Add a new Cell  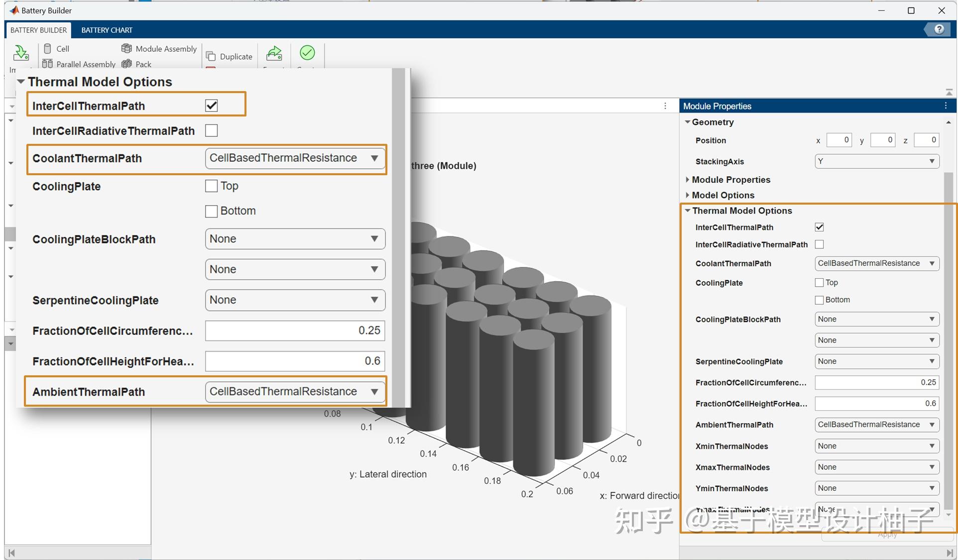[56, 49]
